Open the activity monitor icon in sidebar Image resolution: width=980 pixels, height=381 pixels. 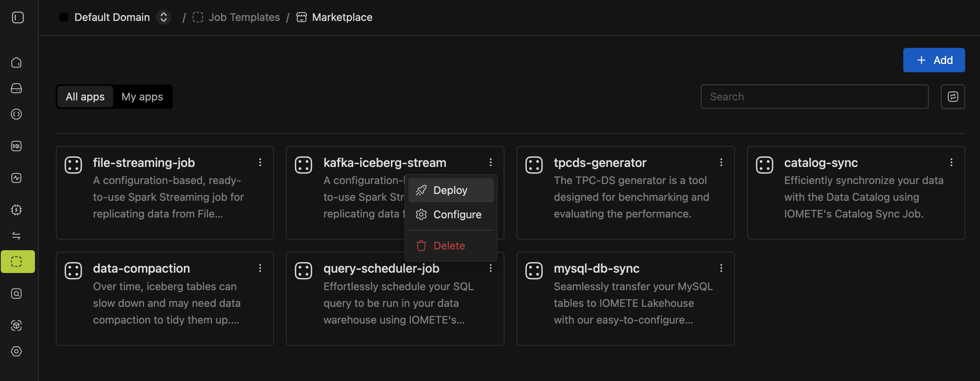coord(16,178)
